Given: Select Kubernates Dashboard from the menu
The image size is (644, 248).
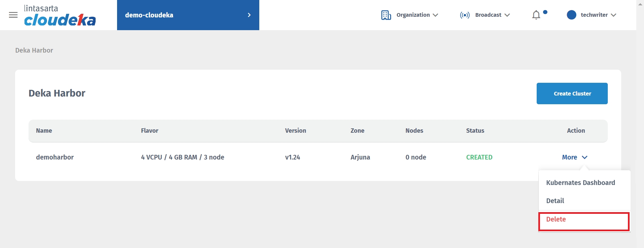Looking at the screenshot, I should (580, 183).
